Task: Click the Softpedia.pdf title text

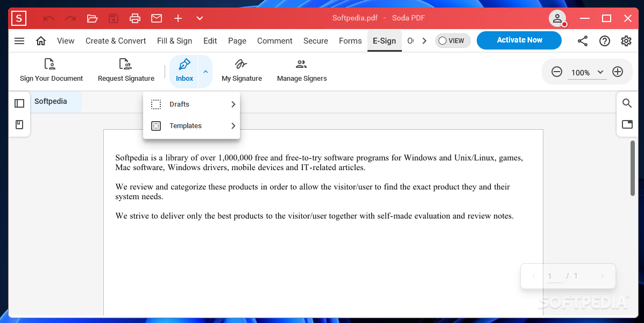Action: pyautogui.click(x=355, y=18)
